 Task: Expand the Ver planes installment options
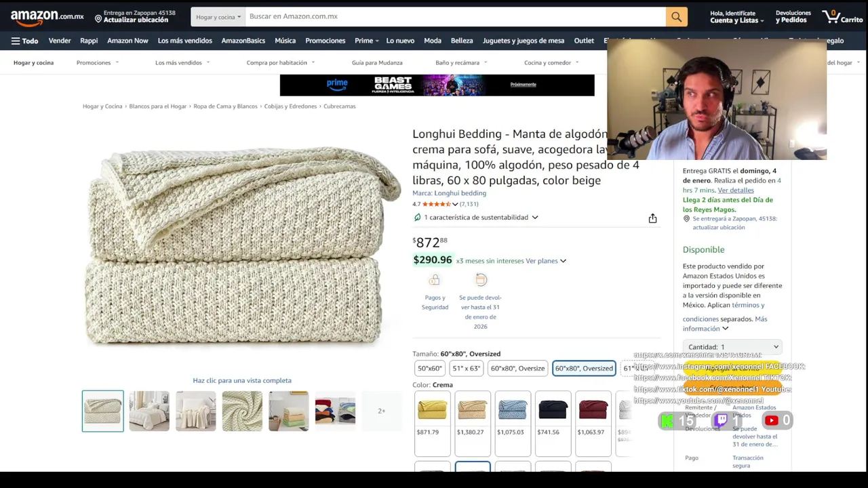tap(546, 261)
